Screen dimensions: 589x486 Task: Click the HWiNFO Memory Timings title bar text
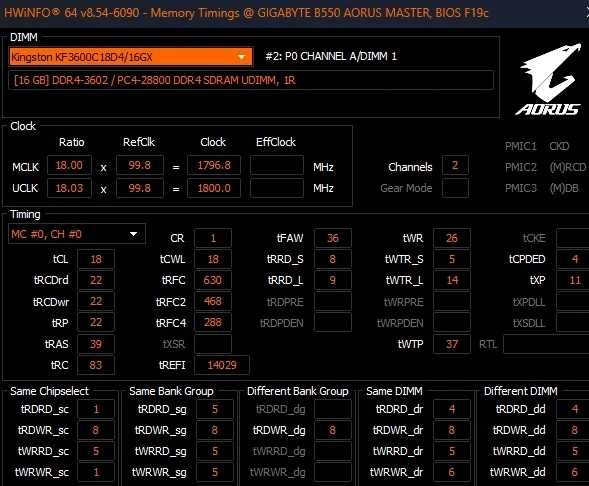click(246, 13)
